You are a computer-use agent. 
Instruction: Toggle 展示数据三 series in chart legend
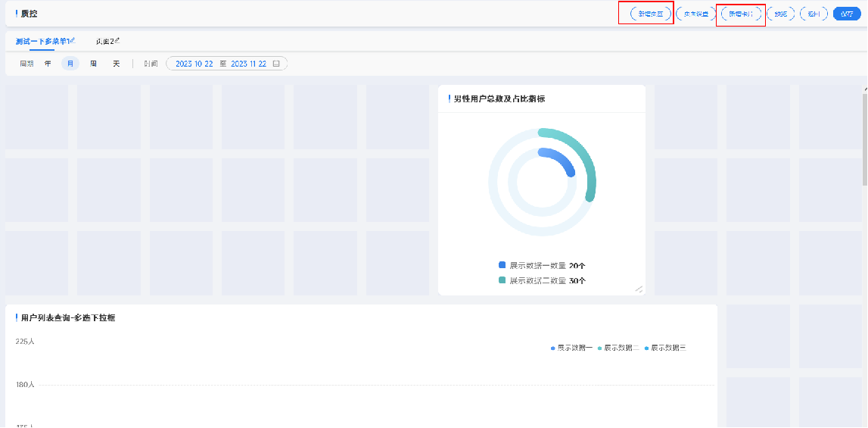pos(664,348)
